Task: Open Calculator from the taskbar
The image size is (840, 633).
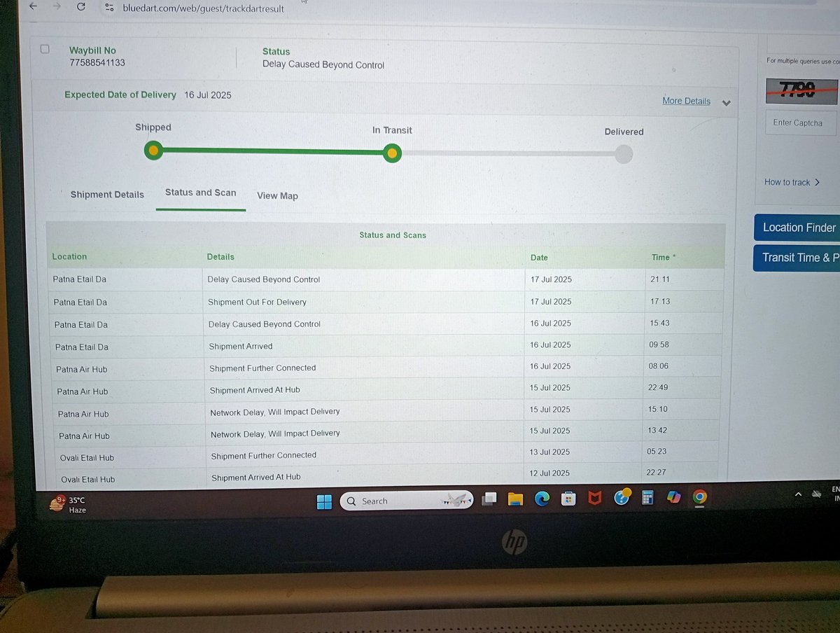Action: click(x=647, y=498)
